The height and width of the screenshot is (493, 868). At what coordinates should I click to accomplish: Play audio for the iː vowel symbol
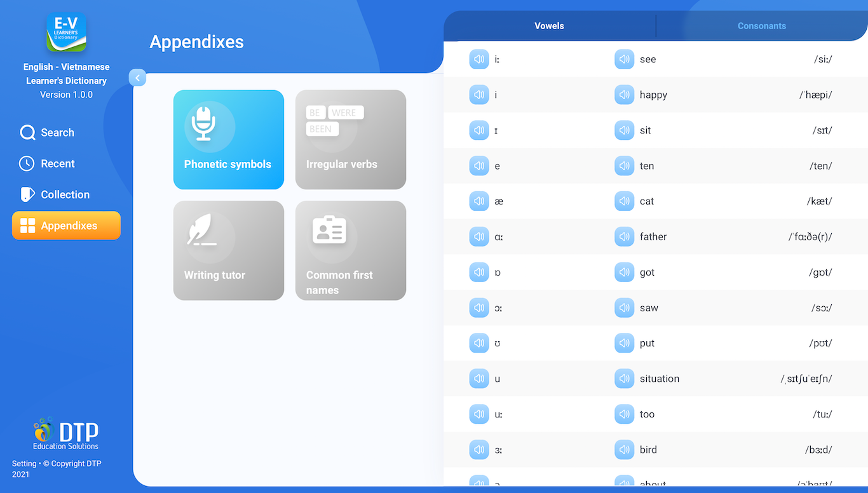pyautogui.click(x=479, y=59)
